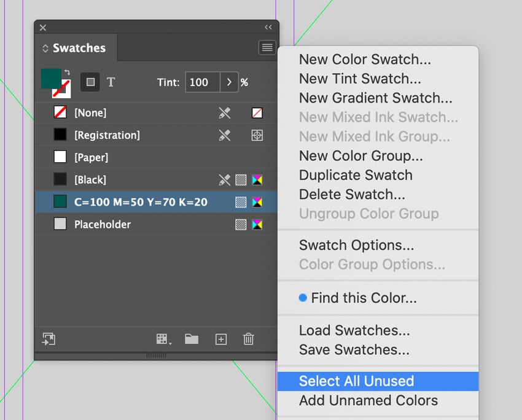Delete swatch using the trash icon
This screenshot has width=522, height=420.
click(248, 339)
